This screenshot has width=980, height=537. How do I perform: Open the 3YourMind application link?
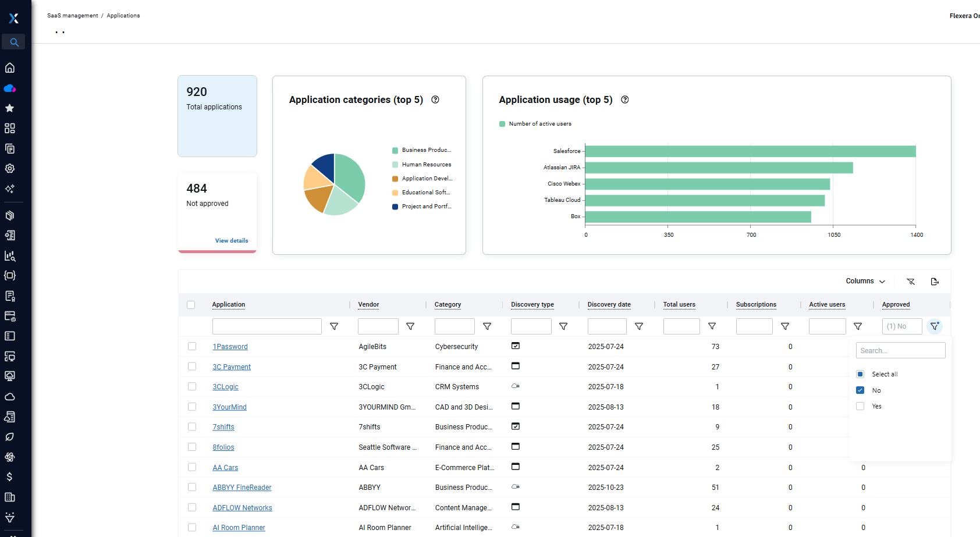[229, 407]
